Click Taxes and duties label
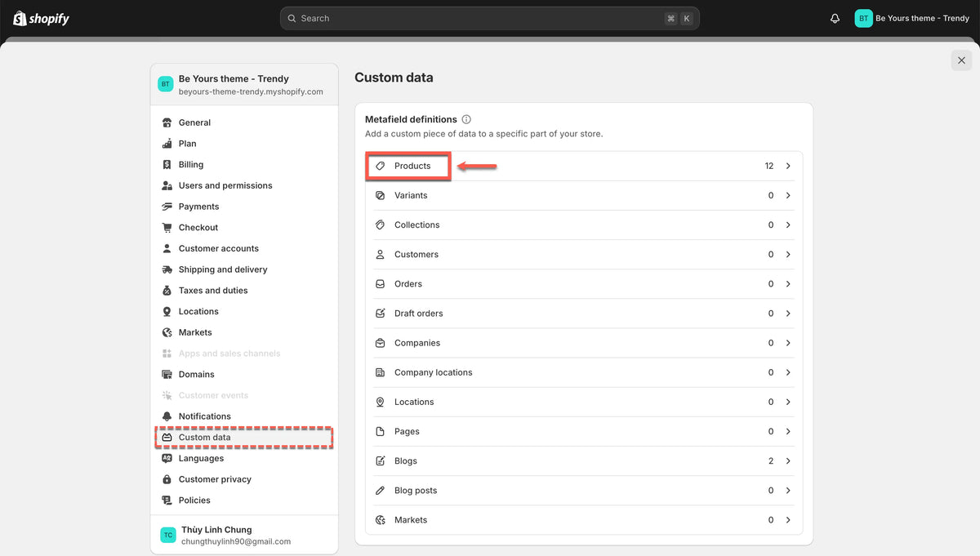Image resolution: width=980 pixels, height=556 pixels. tap(213, 291)
